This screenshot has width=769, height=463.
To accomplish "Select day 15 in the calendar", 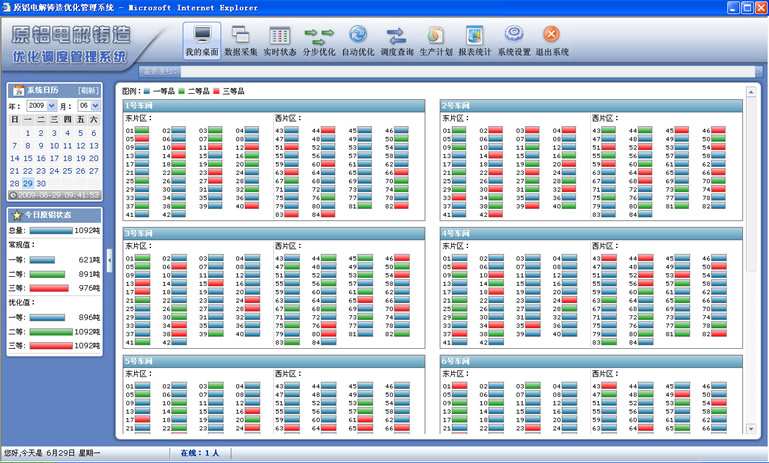I will point(28,158).
